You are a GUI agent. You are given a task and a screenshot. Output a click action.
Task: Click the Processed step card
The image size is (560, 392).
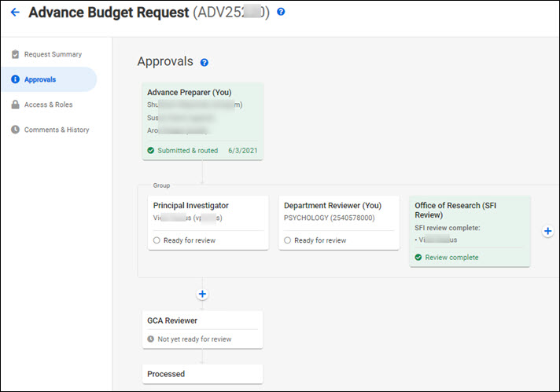tap(202, 374)
